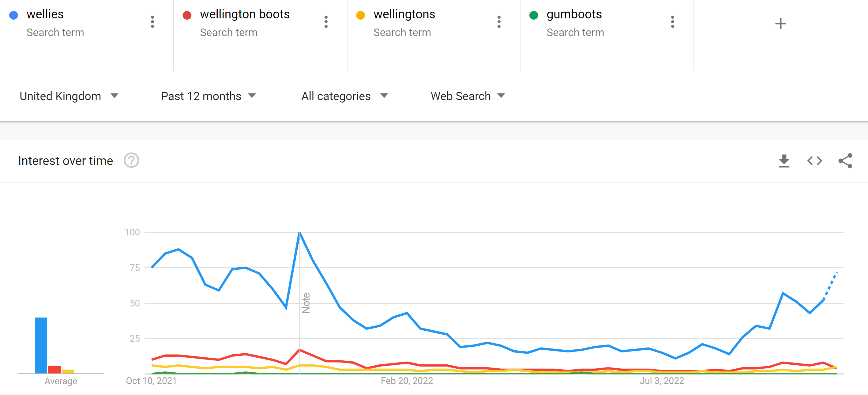Viewport: 868px width, 395px height.
Task: Open the wellingtons term options menu
Action: (499, 22)
